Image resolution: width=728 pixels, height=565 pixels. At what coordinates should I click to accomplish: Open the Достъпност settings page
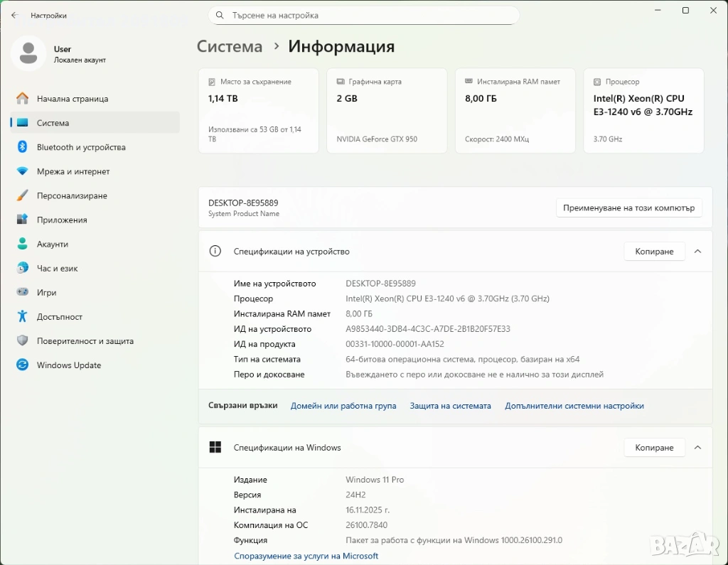(60, 317)
